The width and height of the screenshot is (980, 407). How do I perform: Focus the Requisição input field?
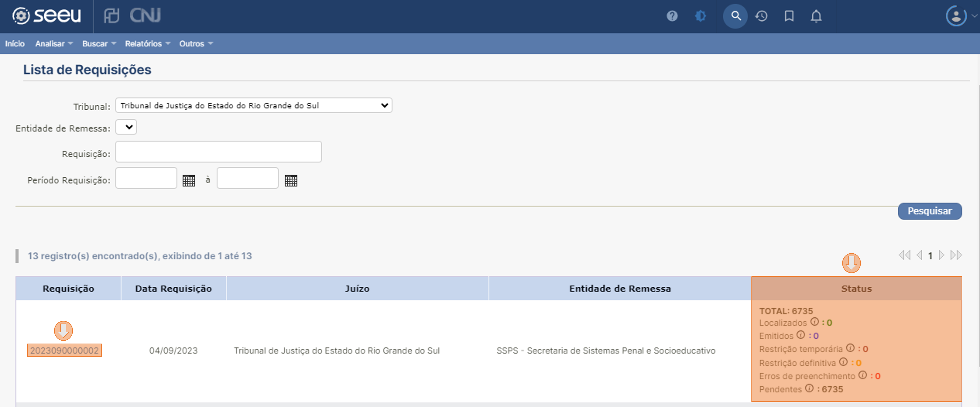(x=219, y=152)
